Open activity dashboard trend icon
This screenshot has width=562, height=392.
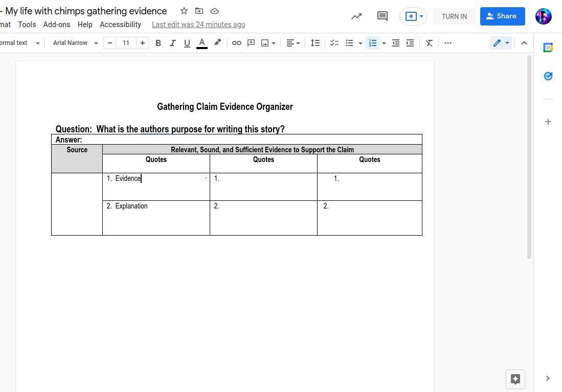point(356,16)
